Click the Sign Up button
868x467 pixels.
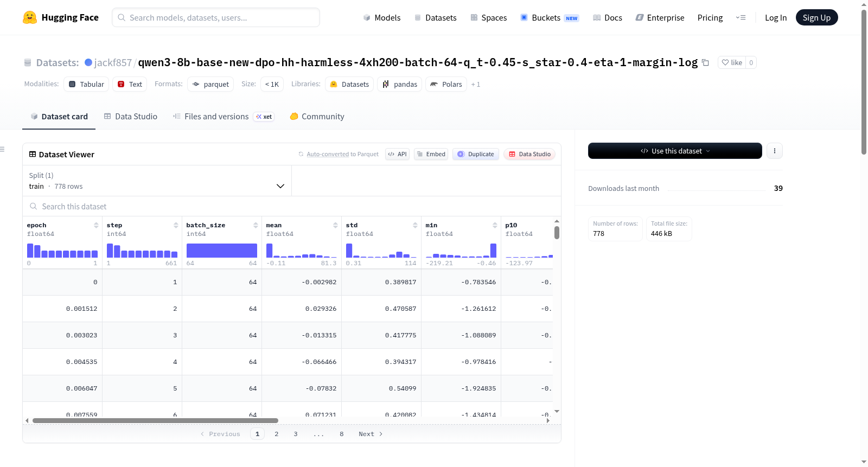click(x=816, y=17)
